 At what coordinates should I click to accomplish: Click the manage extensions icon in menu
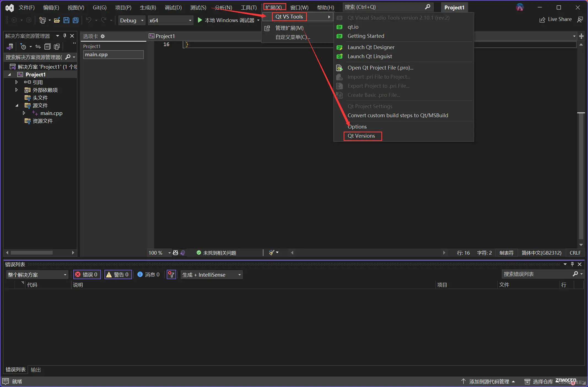267,28
